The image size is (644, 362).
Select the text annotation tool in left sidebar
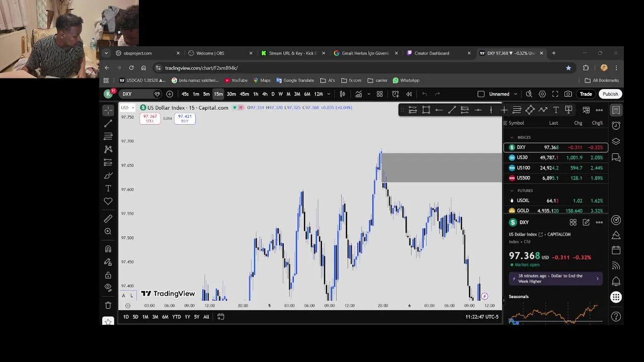click(x=108, y=188)
